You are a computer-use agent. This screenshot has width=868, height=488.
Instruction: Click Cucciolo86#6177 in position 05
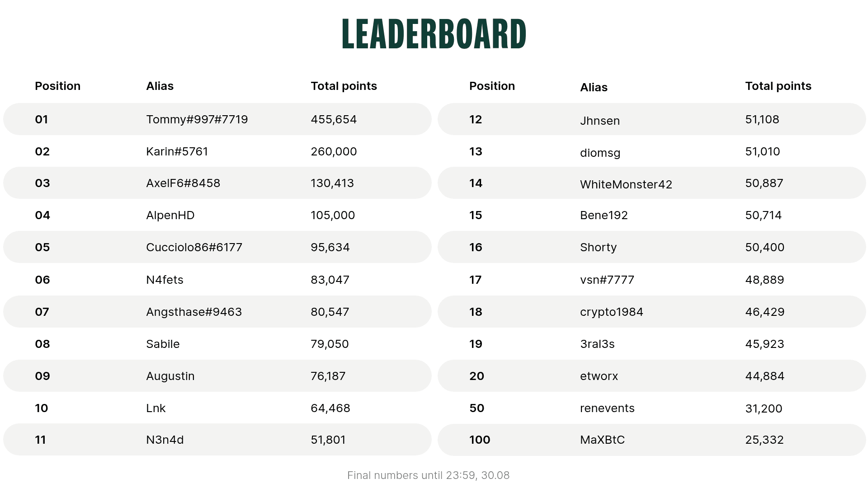click(194, 247)
